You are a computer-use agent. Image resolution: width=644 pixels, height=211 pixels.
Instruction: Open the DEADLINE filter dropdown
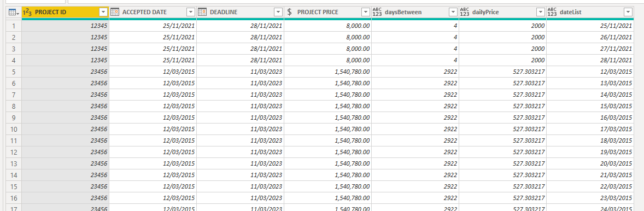click(x=278, y=13)
